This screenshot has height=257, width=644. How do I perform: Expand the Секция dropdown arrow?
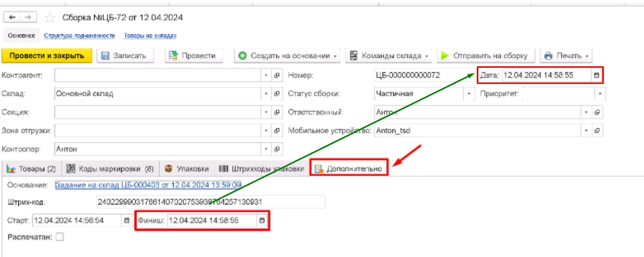(x=266, y=112)
